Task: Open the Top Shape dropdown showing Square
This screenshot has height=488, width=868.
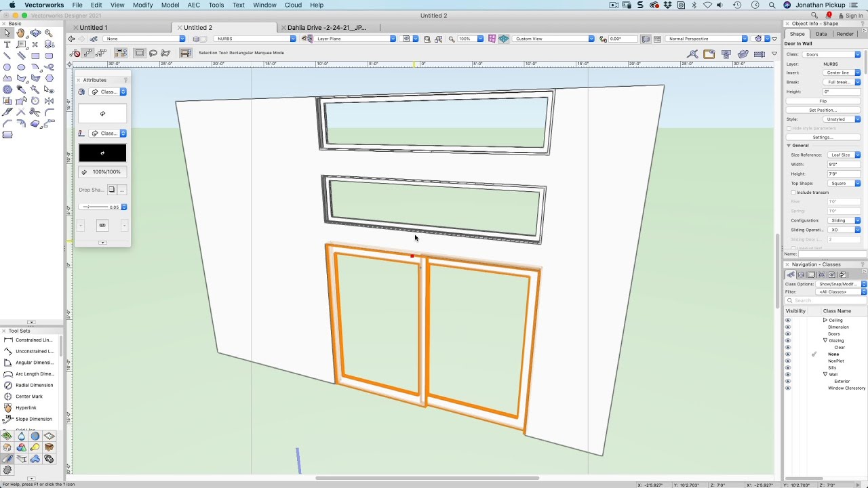Action: 844,184
